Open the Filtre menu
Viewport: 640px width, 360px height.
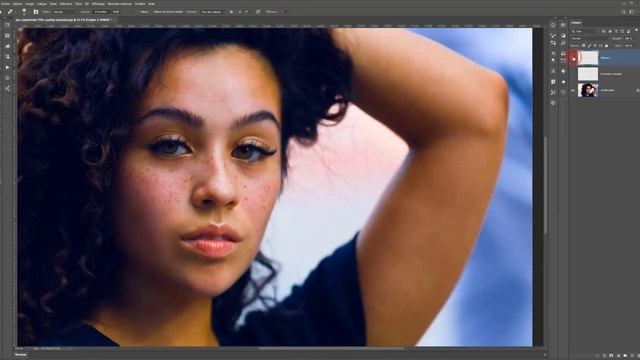[x=79, y=4]
